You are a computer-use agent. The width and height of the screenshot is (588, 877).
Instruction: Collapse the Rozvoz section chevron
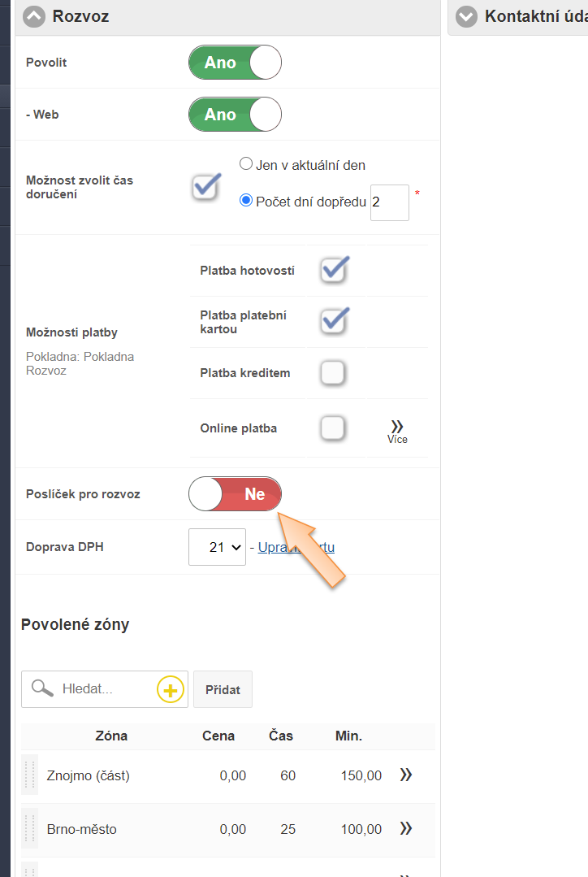[x=34, y=16]
